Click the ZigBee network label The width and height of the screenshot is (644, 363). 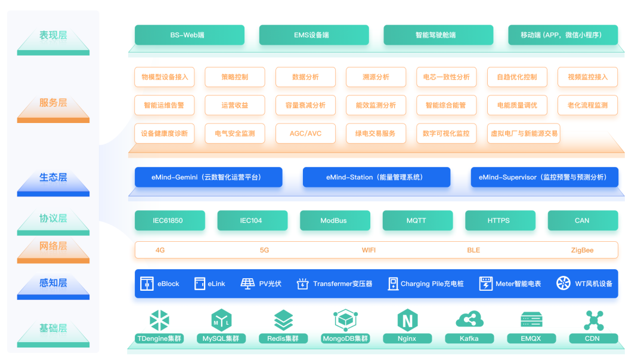click(x=582, y=250)
